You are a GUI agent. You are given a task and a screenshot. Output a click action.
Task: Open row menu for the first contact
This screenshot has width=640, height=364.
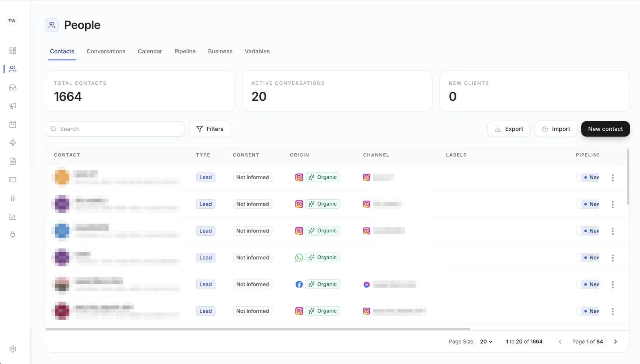[x=612, y=178]
